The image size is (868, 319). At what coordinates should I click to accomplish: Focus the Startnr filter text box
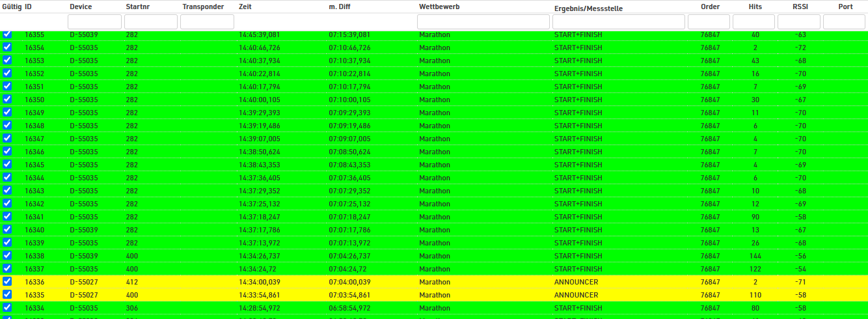point(150,22)
